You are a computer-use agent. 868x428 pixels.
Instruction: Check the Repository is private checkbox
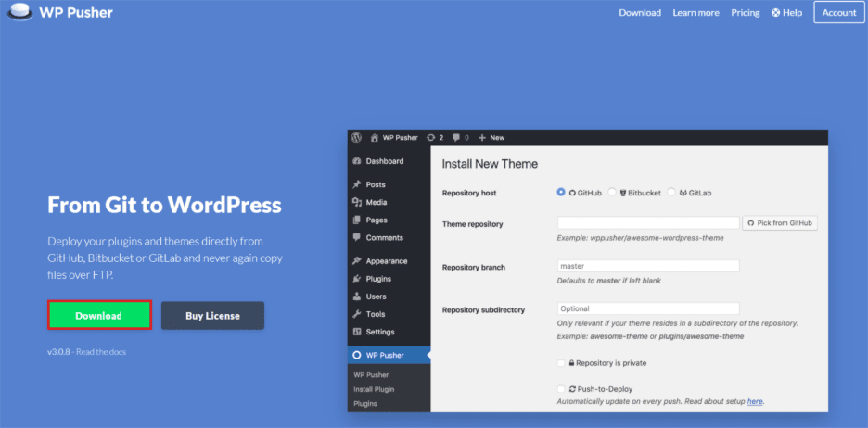coord(561,363)
